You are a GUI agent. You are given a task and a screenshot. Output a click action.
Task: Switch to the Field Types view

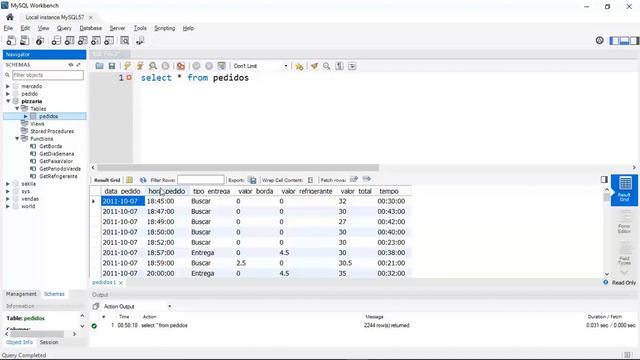(x=624, y=253)
